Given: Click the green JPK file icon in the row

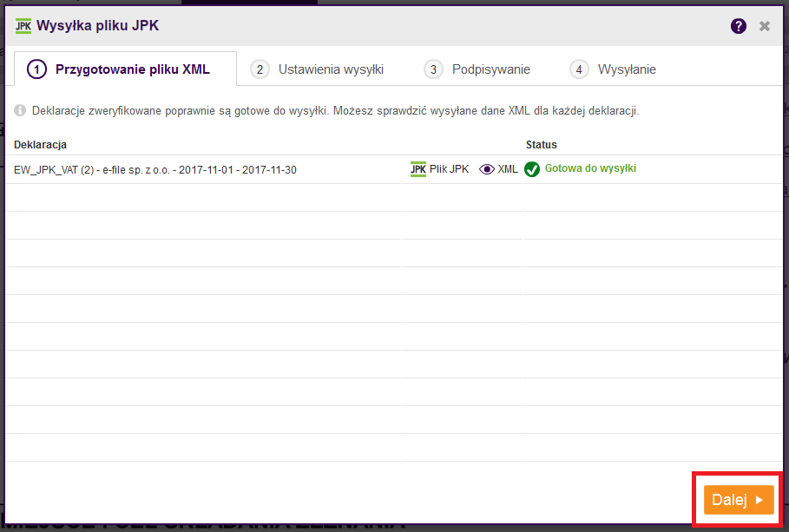Looking at the screenshot, I should pyautogui.click(x=418, y=169).
